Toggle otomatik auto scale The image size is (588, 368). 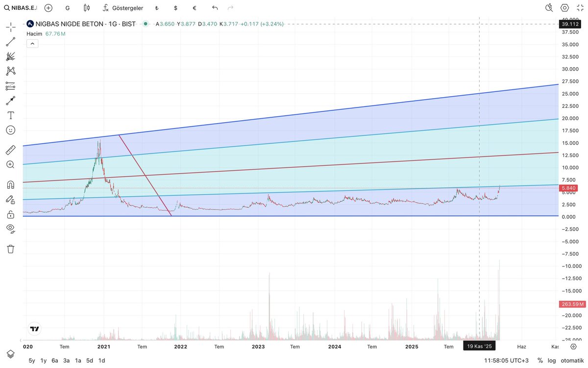572,360
